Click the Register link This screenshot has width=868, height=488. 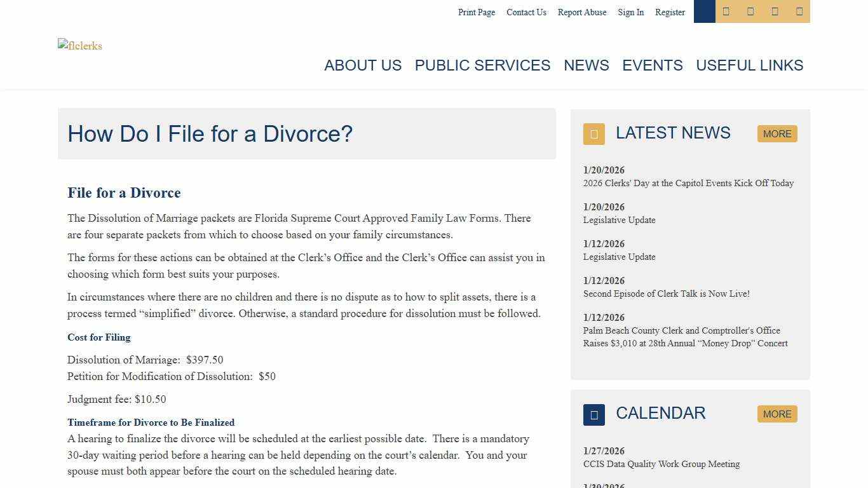coord(670,12)
